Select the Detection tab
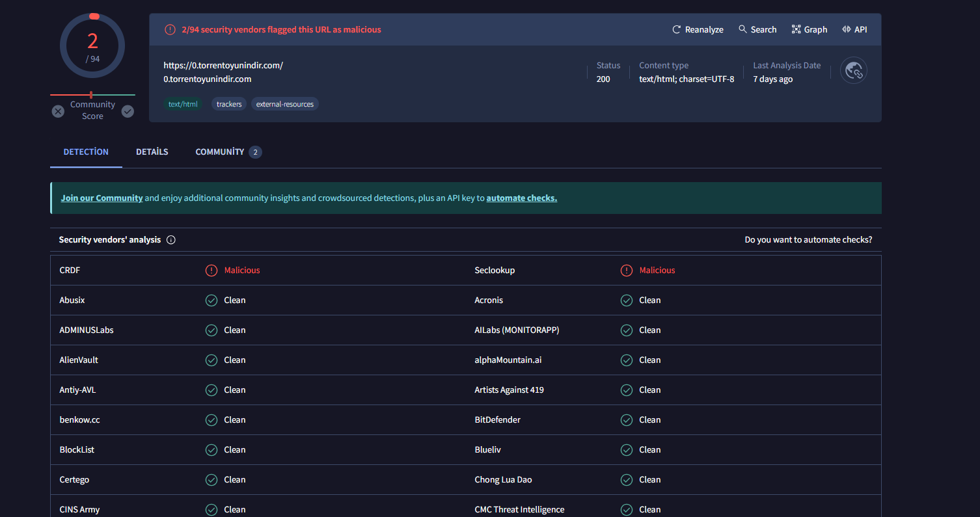The image size is (980, 517). [86, 152]
